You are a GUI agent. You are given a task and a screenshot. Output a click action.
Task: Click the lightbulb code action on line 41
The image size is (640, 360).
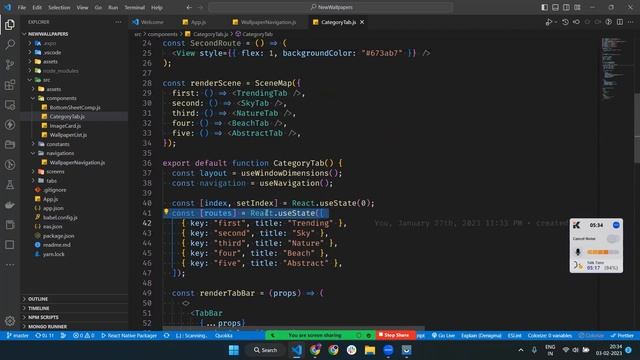166,212
